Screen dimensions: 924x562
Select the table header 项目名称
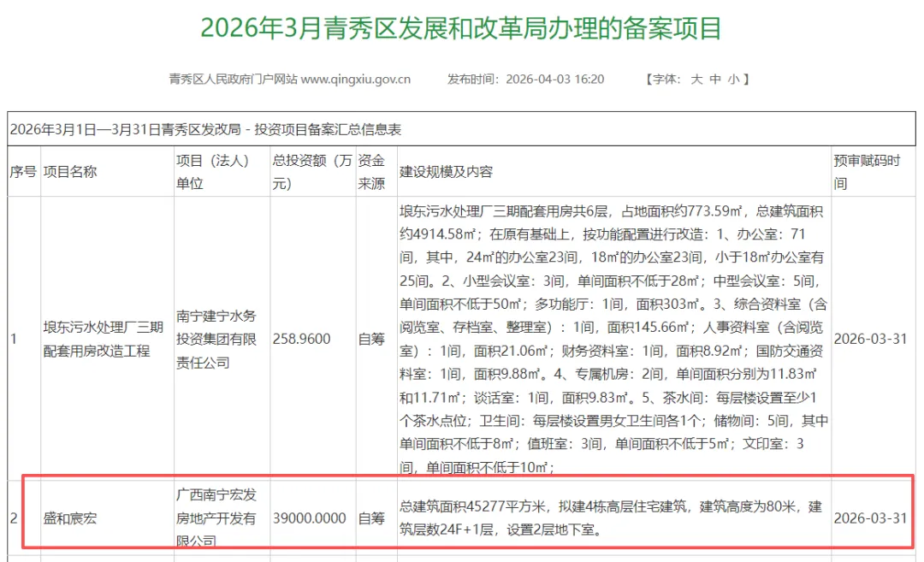[x=72, y=171]
